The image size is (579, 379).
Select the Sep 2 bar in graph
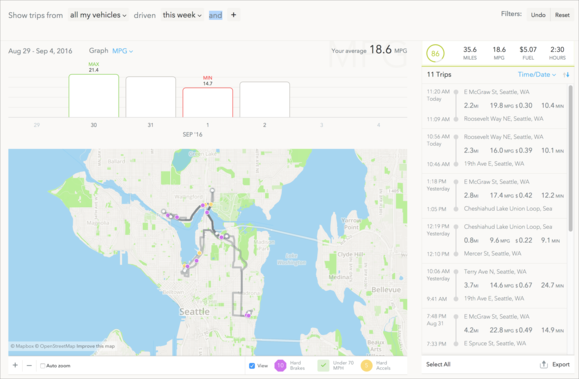264,99
